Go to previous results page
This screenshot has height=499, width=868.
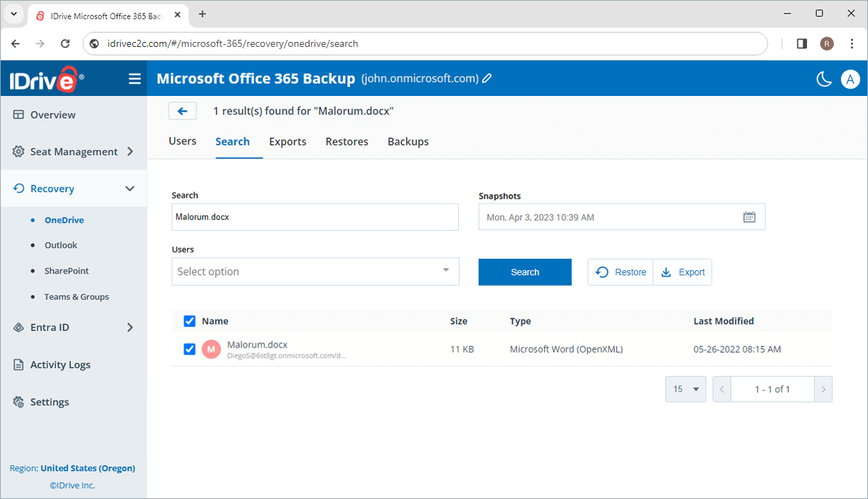coord(722,389)
